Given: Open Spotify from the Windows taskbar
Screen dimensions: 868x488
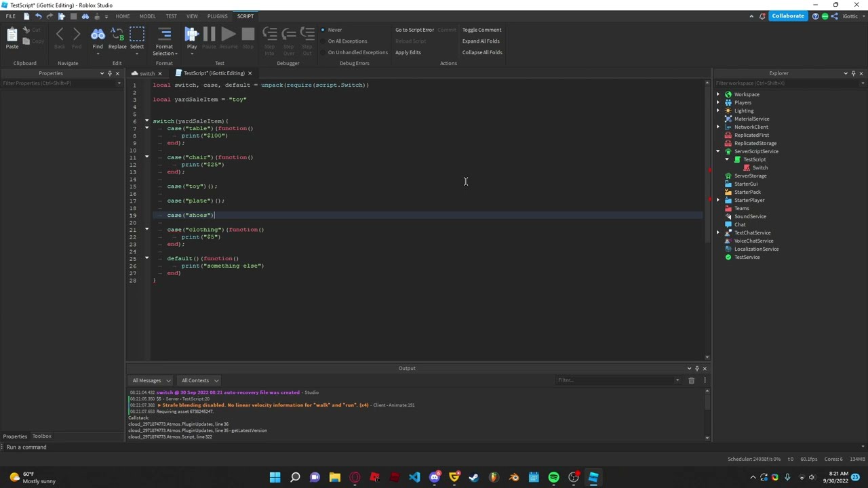Looking at the screenshot, I should (x=554, y=478).
